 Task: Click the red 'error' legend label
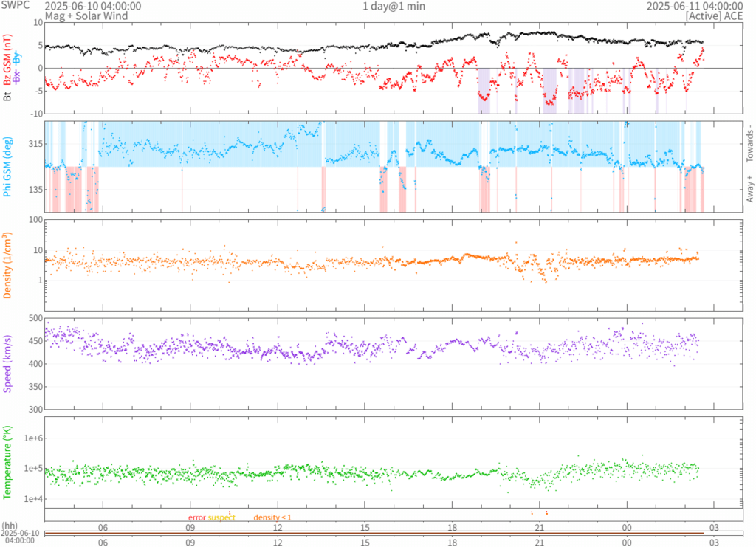pos(197,517)
